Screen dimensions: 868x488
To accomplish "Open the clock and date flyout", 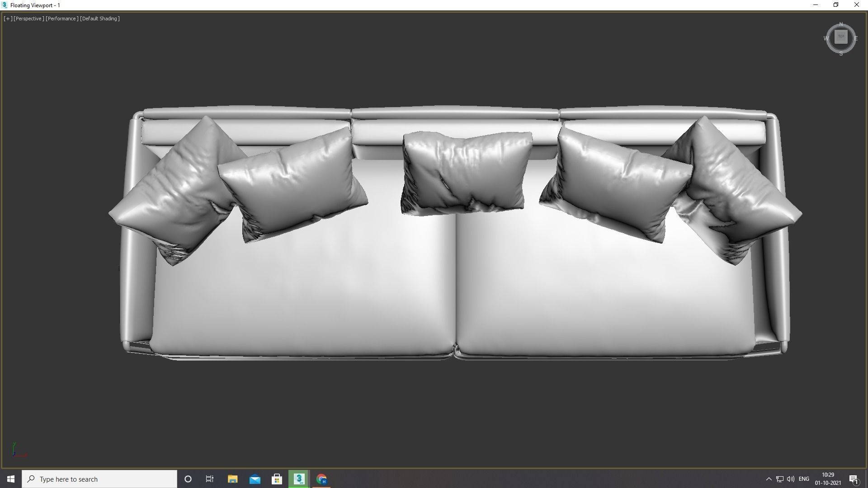I will coord(828,479).
